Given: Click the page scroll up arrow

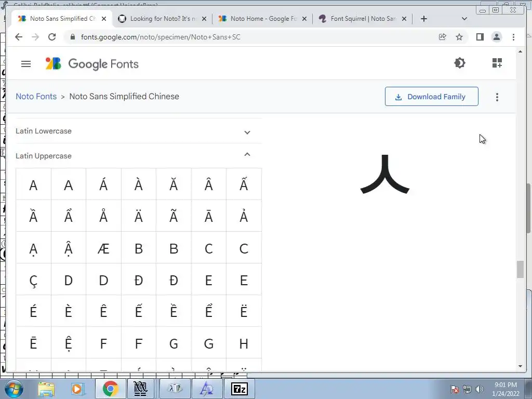Looking at the screenshot, I should [x=520, y=51].
